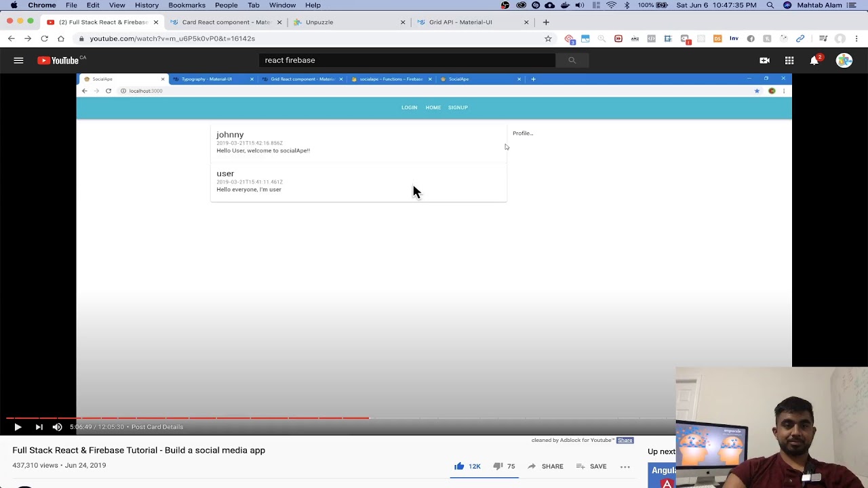Close the Unpuzzle tab
This screenshot has height=488, width=868.
coord(403,22)
